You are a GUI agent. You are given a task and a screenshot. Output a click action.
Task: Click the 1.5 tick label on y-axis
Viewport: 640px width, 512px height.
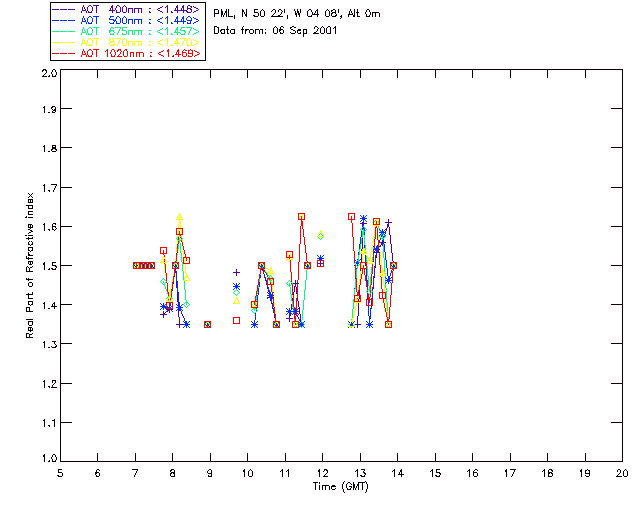click(48, 266)
